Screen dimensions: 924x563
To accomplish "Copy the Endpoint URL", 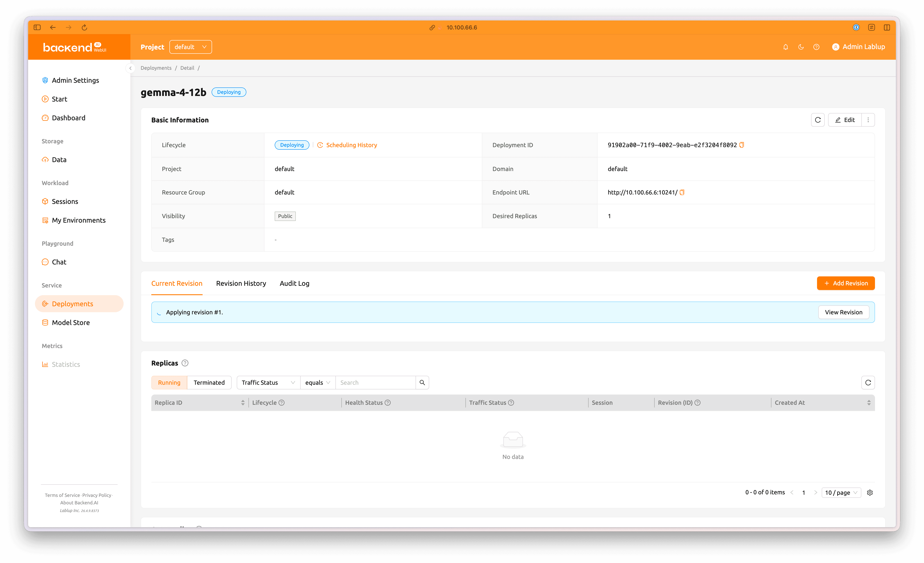I will click(682, 193).
